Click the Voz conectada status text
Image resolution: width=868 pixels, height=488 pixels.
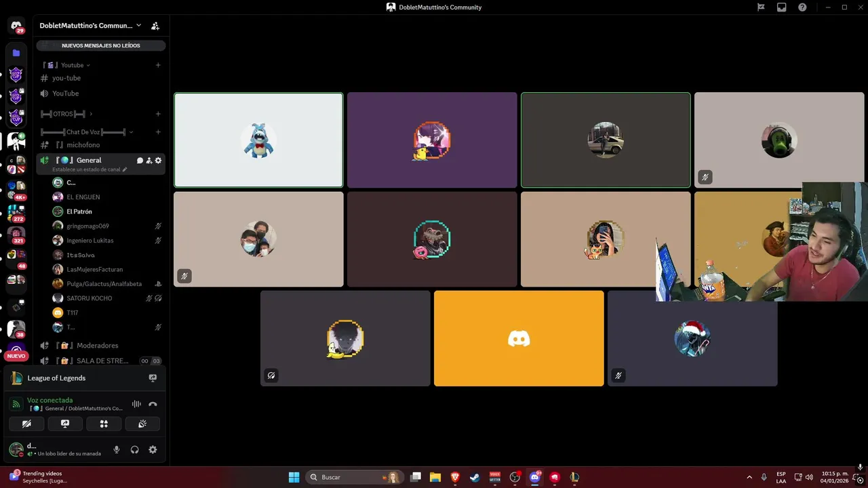tap(50, 400)
